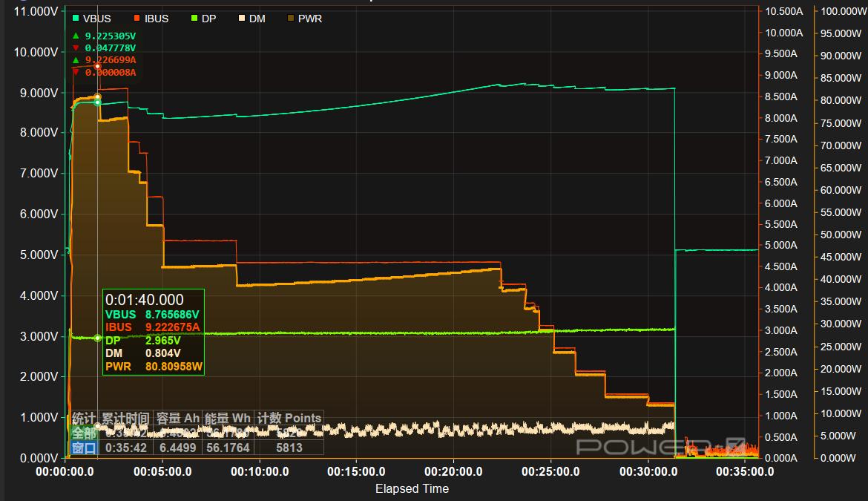Click the 00:20:00.0 tick on time axis

(x=454, y=471)
